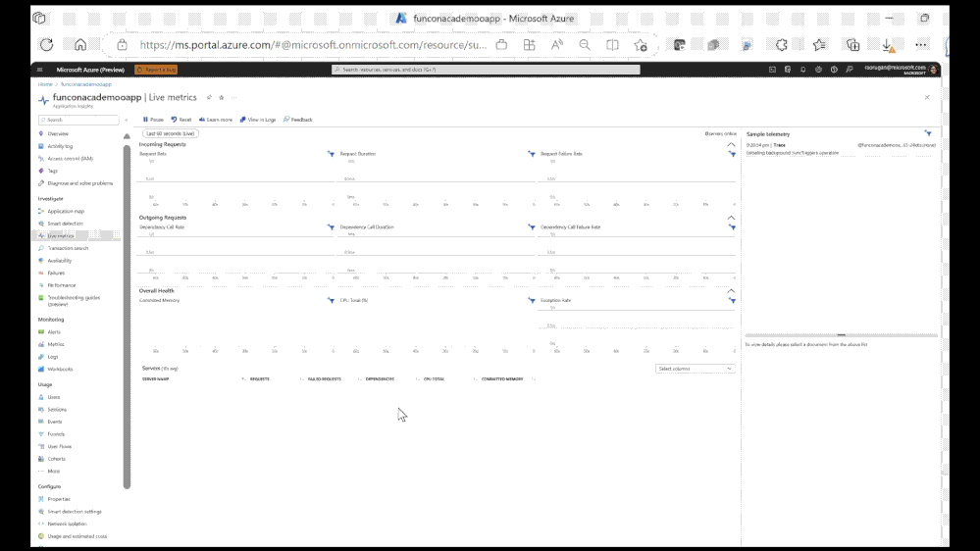Filter the Dependency Call Rate chart
The image size is (980, 551).
tap(331, 227)
